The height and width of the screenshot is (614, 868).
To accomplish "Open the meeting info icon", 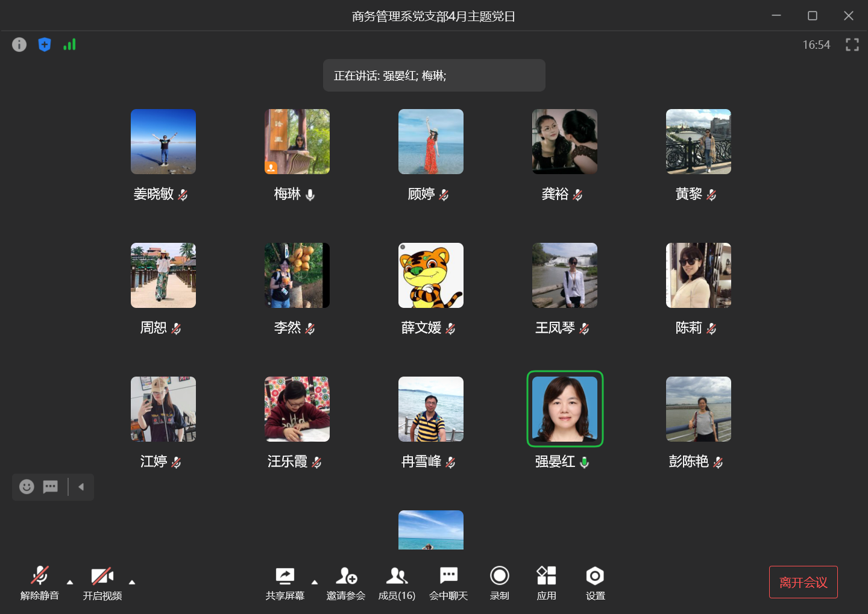I will click(x=19, y=45).
